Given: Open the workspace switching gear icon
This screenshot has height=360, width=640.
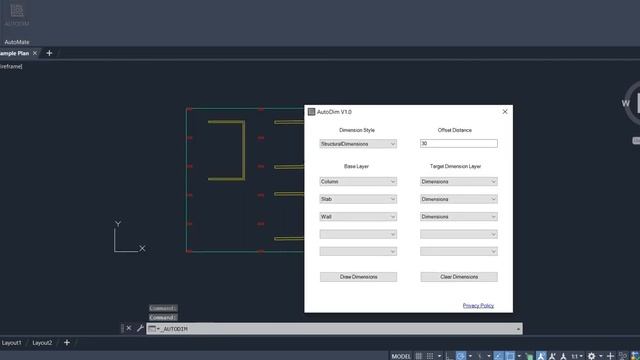Looking at the screenshot, I should pyautogui.click(x=591, y=356).
